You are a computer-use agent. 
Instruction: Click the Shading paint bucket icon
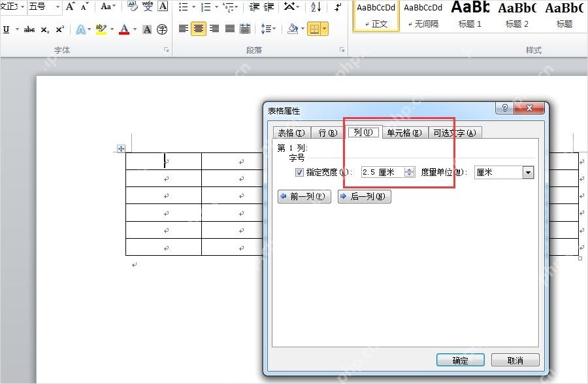click(x=293, y=29)
